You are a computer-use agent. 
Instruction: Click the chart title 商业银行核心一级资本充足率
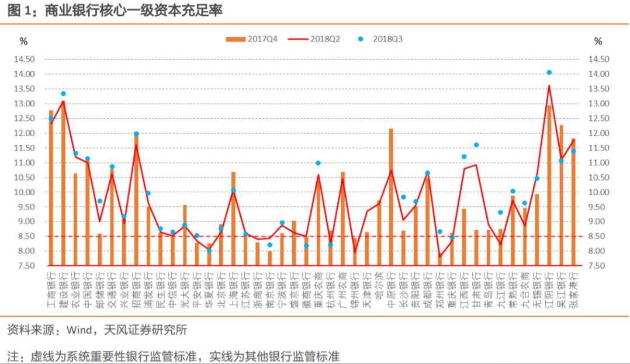click(133, 11)
